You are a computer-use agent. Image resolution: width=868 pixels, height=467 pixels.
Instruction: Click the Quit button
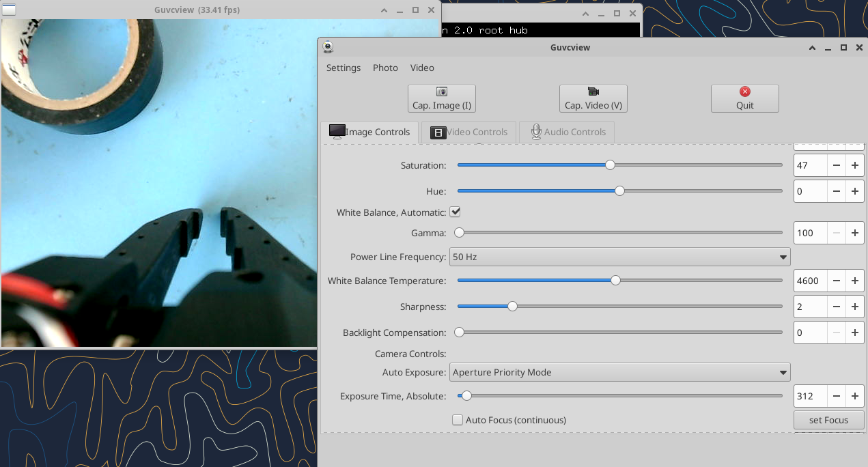745,98
